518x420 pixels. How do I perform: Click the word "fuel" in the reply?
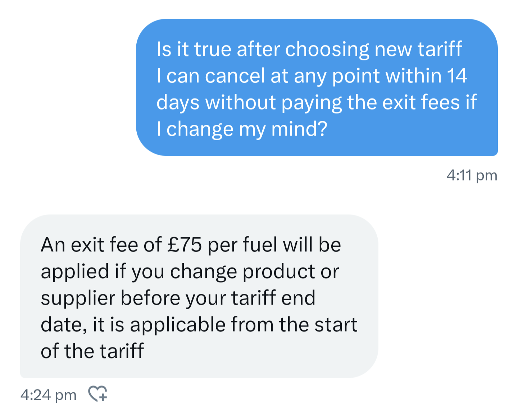pyautogui.click(x=260, y=245)
